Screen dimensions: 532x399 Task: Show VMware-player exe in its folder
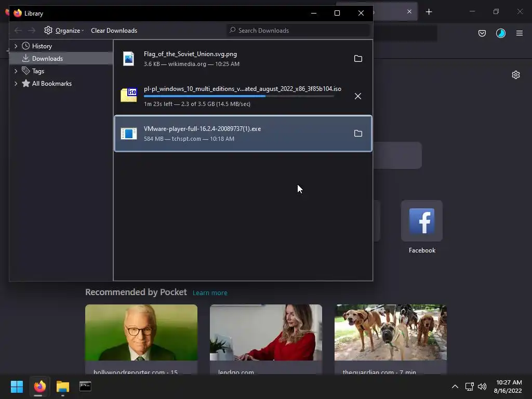358,134
